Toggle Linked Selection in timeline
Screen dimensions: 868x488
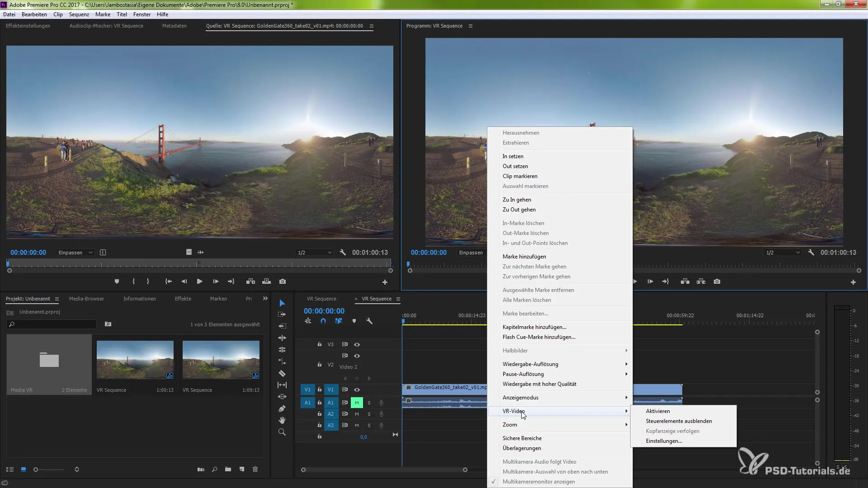click(x=339, y=321)
